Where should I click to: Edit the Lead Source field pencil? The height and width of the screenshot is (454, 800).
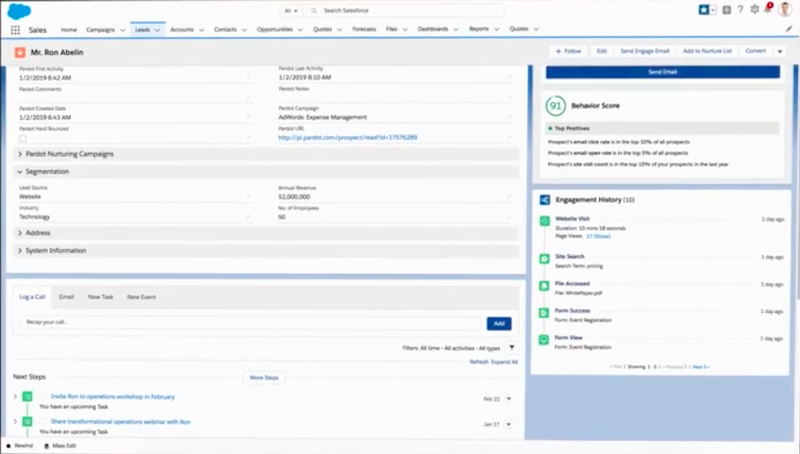tap(248, 197)
